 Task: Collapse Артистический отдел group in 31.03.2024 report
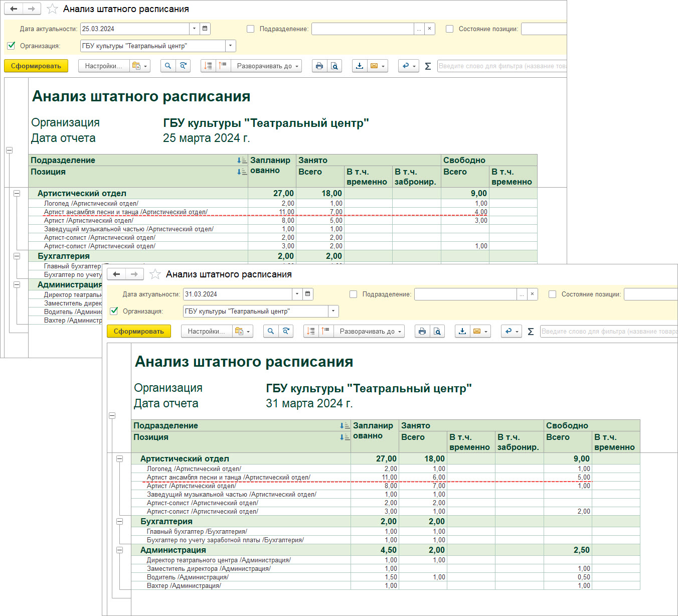(119, 458)
